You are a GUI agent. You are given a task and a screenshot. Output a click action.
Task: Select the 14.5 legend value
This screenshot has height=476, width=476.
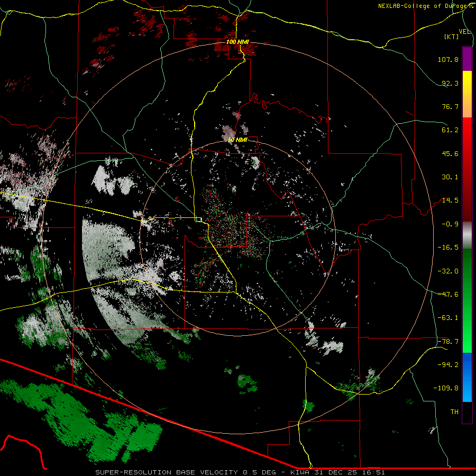pyautogui.click(x=450, y=200)
